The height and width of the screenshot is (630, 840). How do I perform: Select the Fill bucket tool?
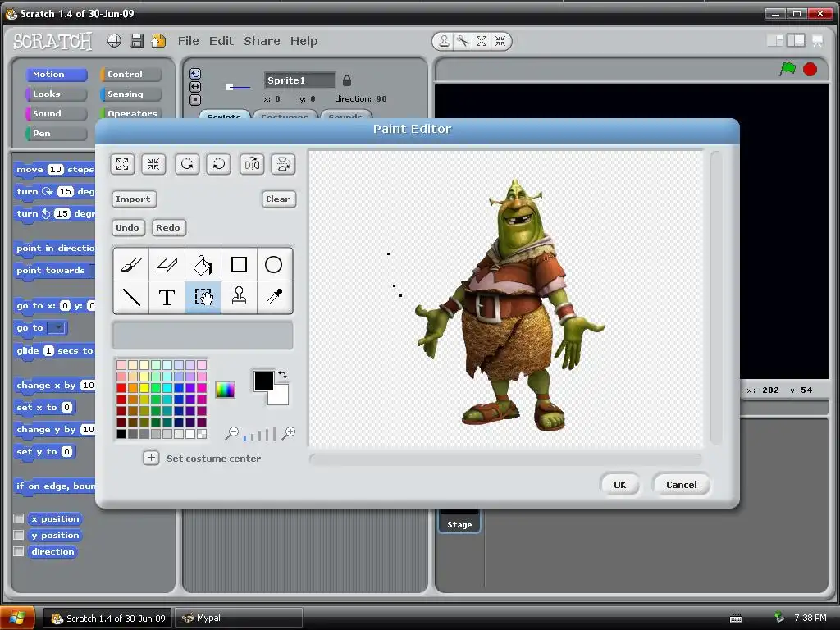coord(203,265)
